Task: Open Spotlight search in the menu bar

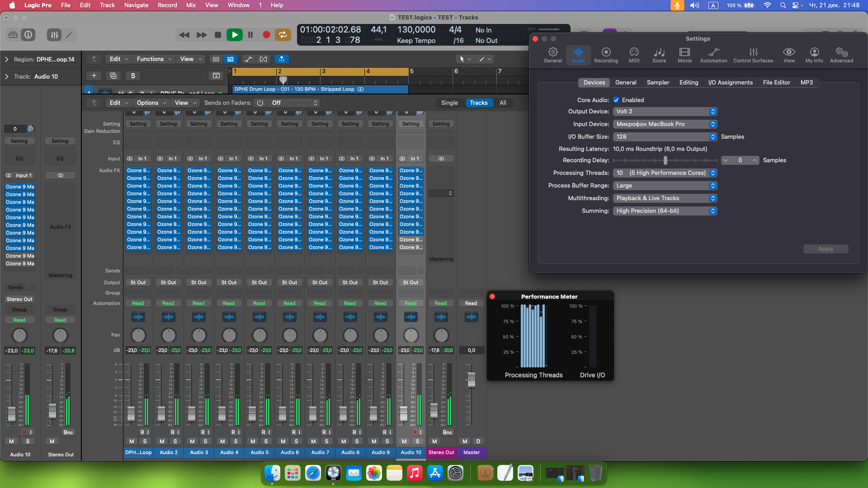Action: coord(783,5)
